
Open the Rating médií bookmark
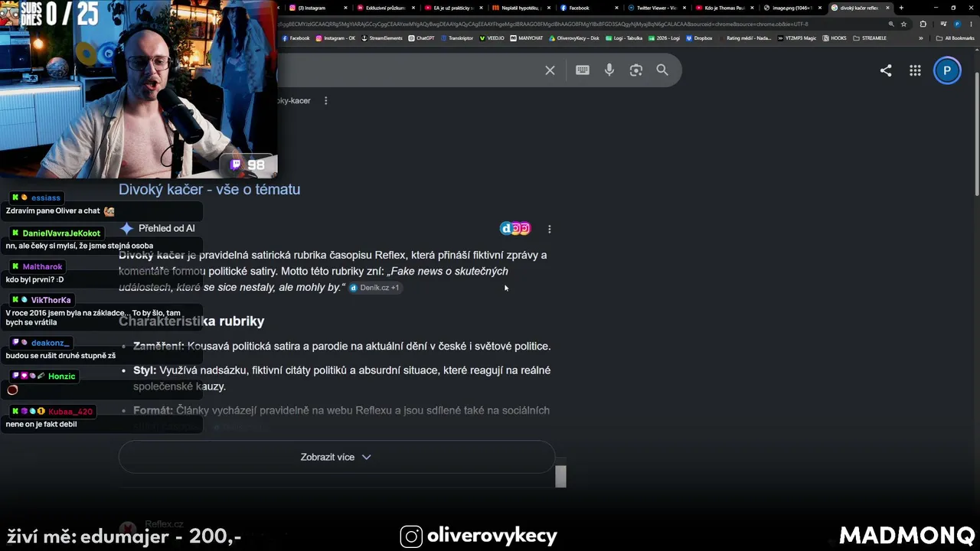click(x=745, y=38)
